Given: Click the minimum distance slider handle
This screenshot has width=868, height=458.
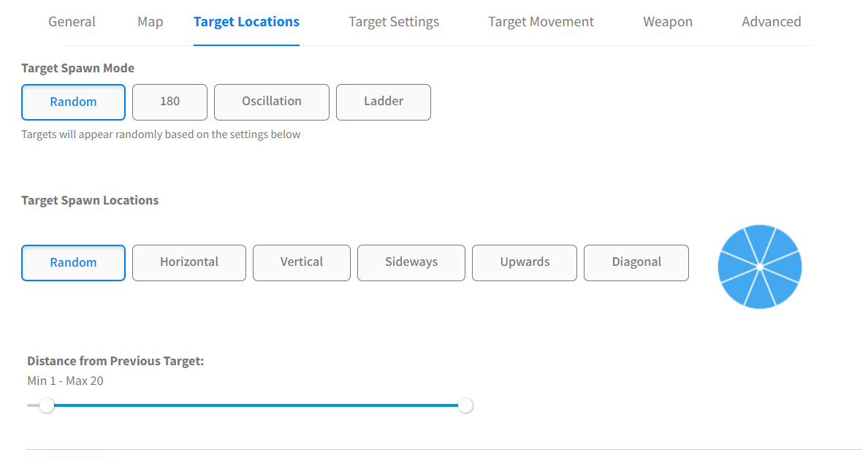Looking at the screenshot, I should coord(47,405).
